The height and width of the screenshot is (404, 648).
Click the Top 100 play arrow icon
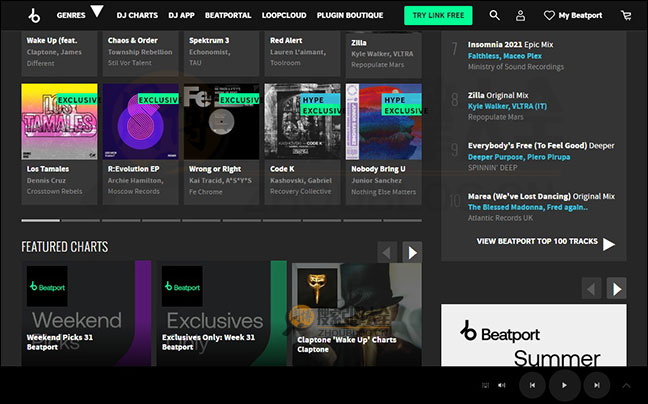click(609, 244)
